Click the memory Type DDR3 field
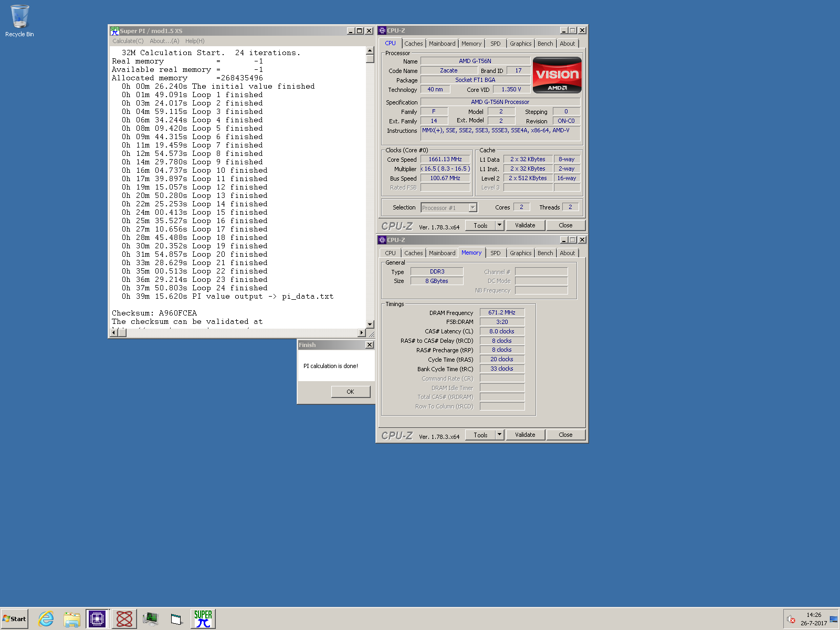The width and height of the screenshot is (840, 630). click(437, 271)
